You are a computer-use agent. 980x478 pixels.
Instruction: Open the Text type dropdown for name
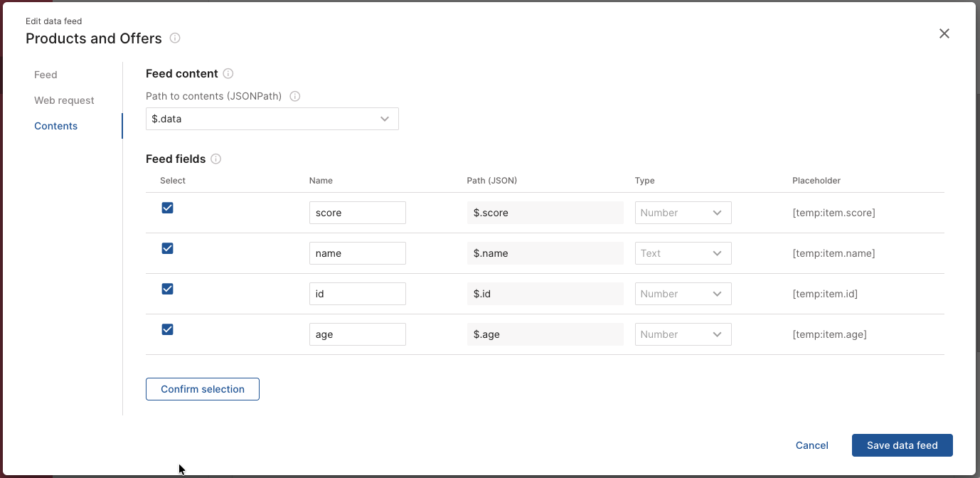(x=683, y=253)
